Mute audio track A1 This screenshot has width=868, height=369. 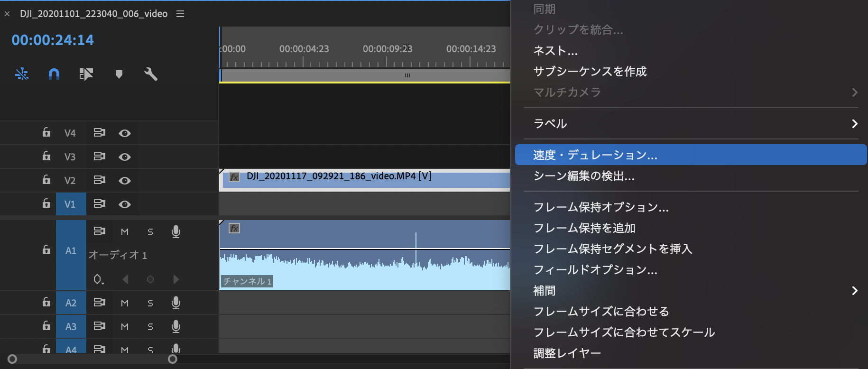[x=125, y=232]
